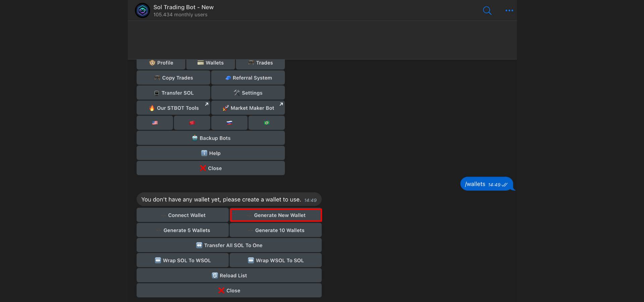This screenshot has height=302, width=644.
Task: Open the Wallets bot button
Action: (211, 63)
